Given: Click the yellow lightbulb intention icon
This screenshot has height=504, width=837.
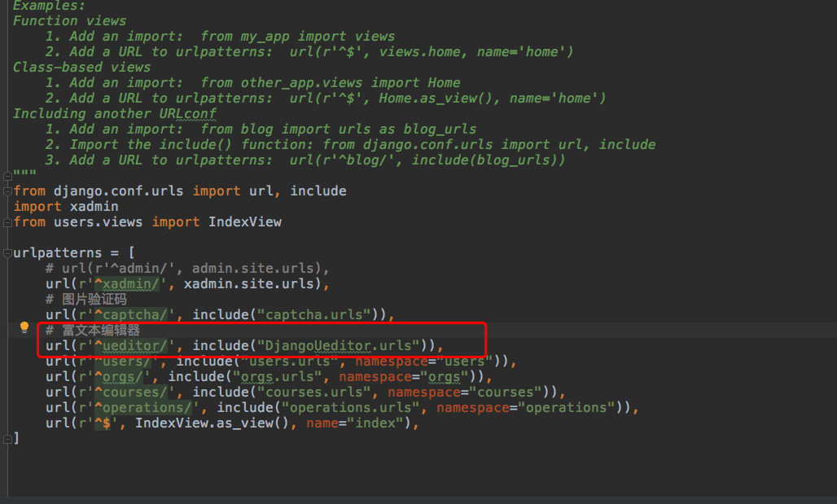Looking at the screenshot, I should (x=24, y=328).
